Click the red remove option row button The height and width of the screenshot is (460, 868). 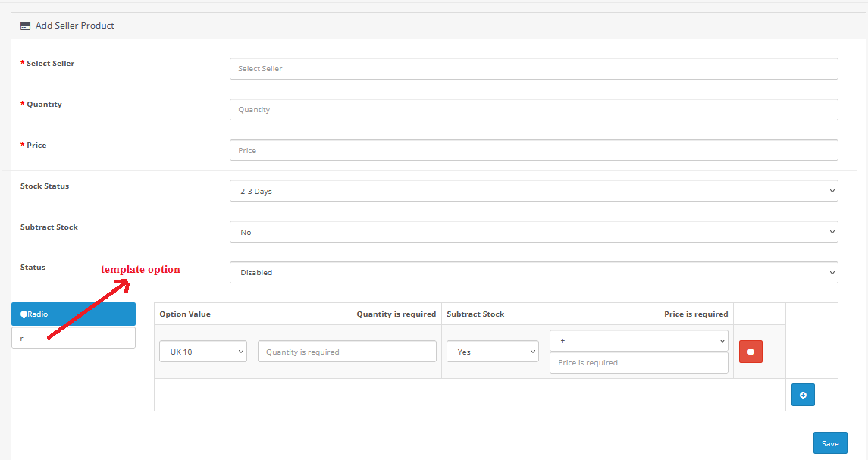750,352
